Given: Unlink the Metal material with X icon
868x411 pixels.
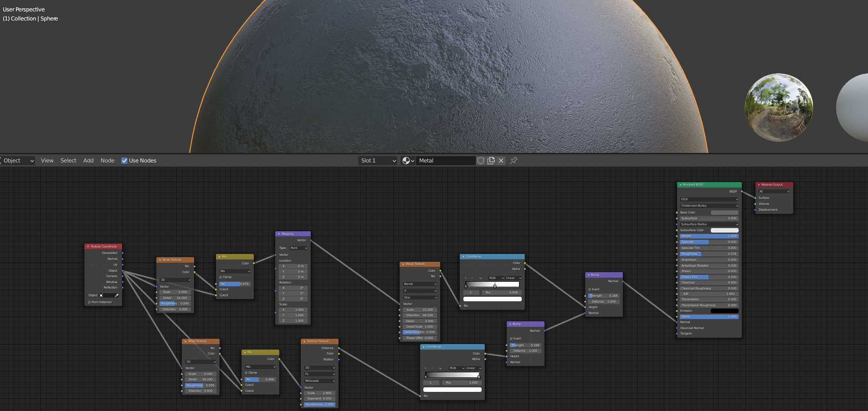Looking at the screenshot, I should [501, 161].
